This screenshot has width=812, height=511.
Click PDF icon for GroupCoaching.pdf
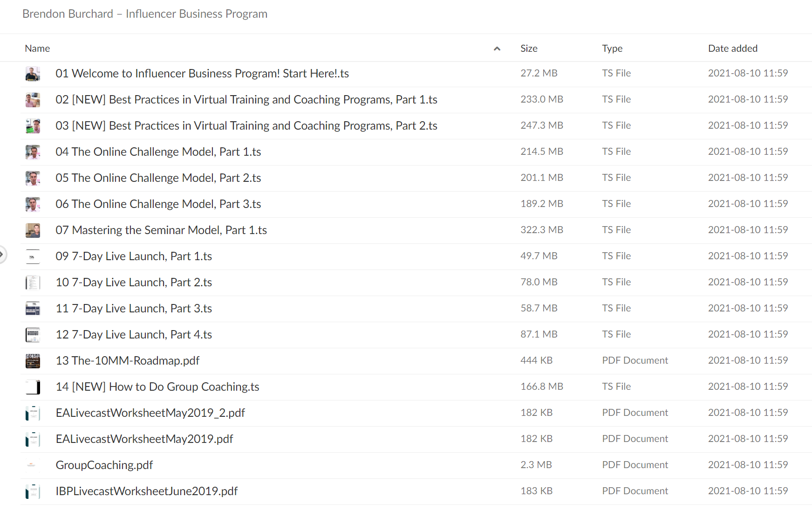(33, 465)
